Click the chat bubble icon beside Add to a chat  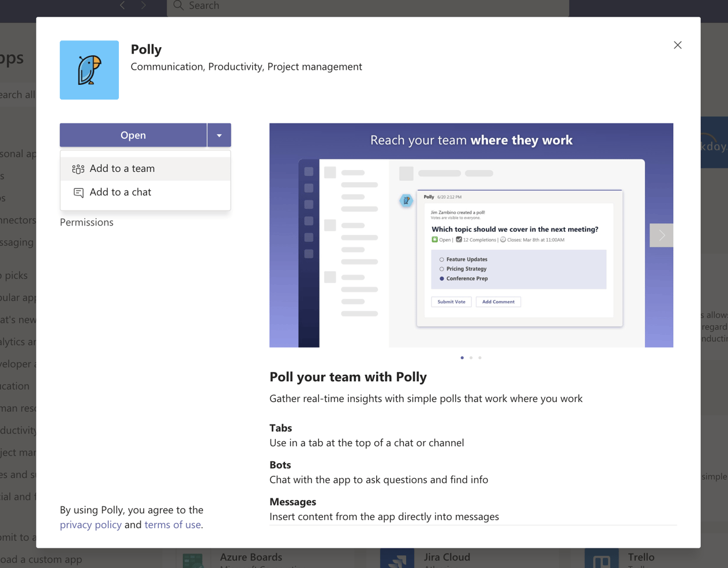(78, 193)
